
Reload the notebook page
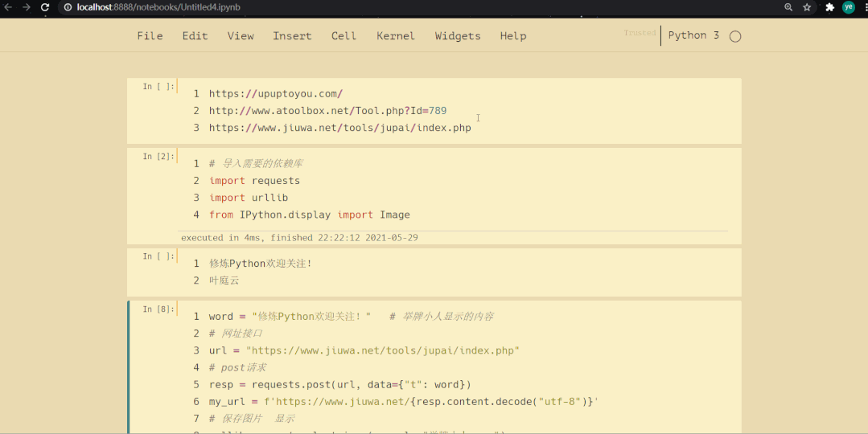[x=44, y=7]
